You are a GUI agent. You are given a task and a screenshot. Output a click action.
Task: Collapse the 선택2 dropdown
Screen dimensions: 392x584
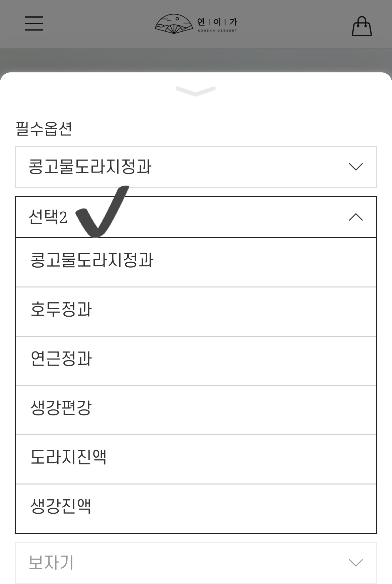click(x=196, y=217)
